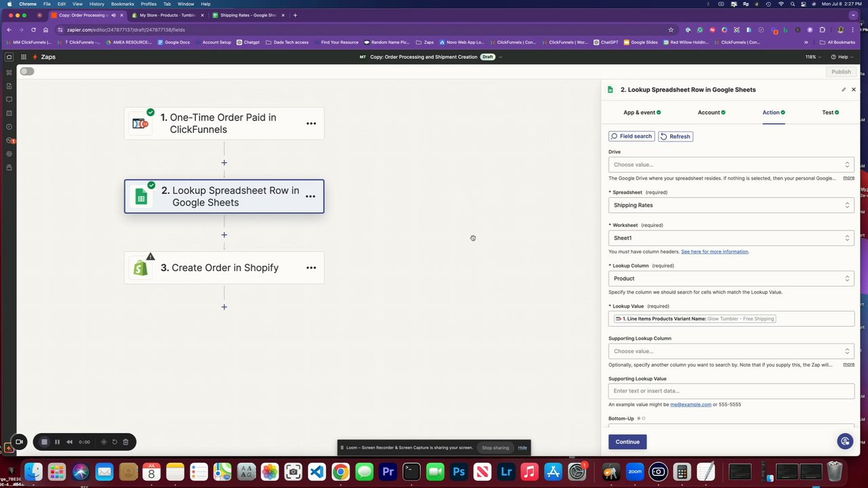The height and width of the screenshot is (488, 868).
Task: Pause the Loom recording
Action: 57,442
